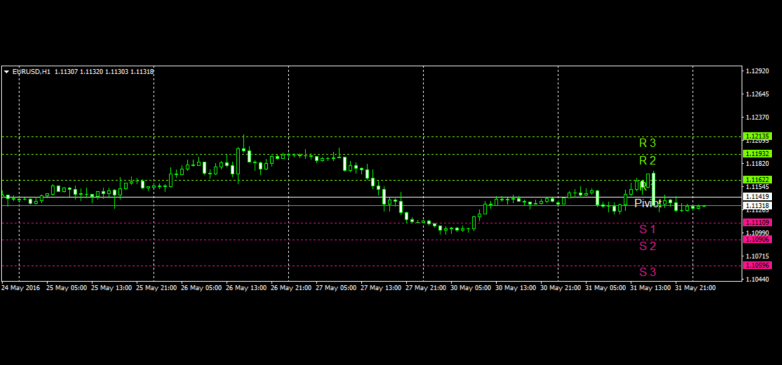The width and height of the screenshot is (782, 365).
Task: Click the 25 May 13:00 time label
Action: (x=111, y=288)
